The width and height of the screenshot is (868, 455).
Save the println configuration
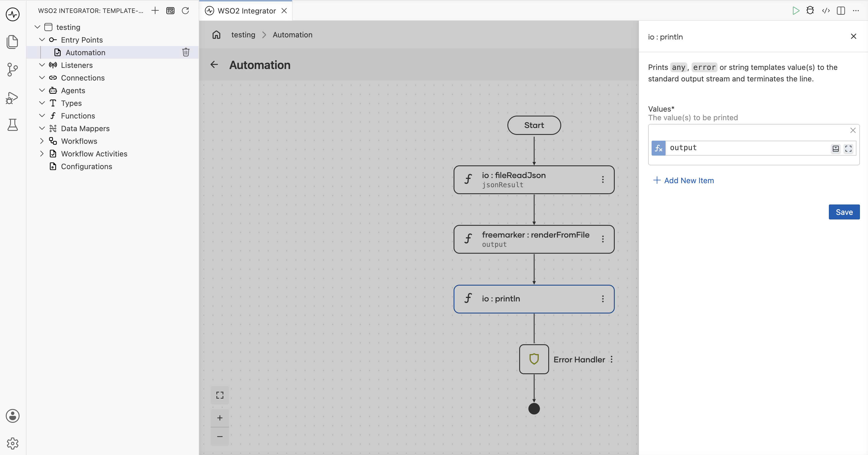click(844, 212)
